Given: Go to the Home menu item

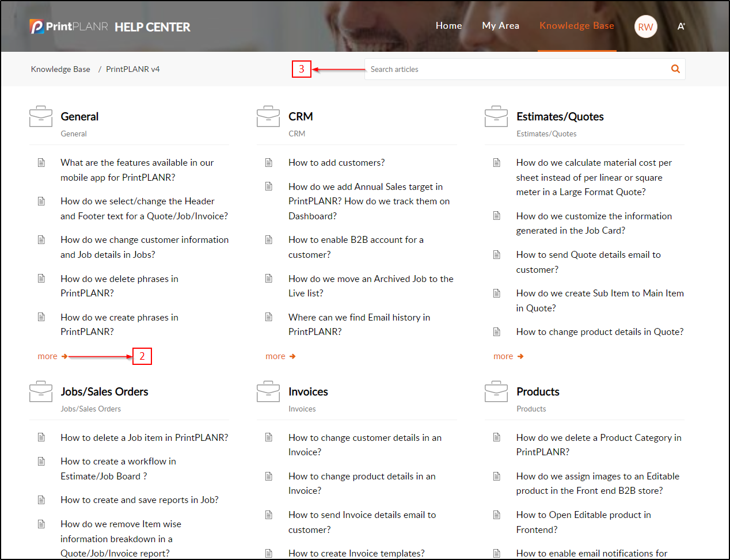Looking at the screenshot, I should click(448, 26).
